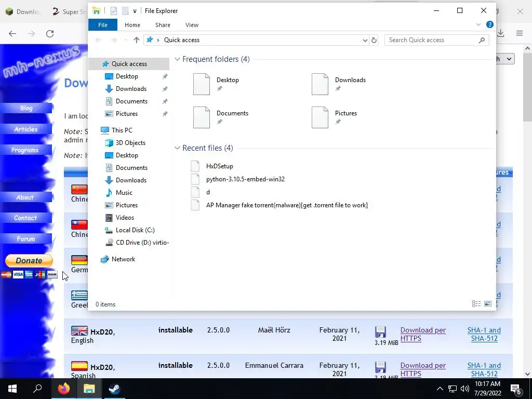This screenshot has width=532, height=399.
Task: Open About link on mh-nexus sidebar
Action: click(x=25, y=197)
